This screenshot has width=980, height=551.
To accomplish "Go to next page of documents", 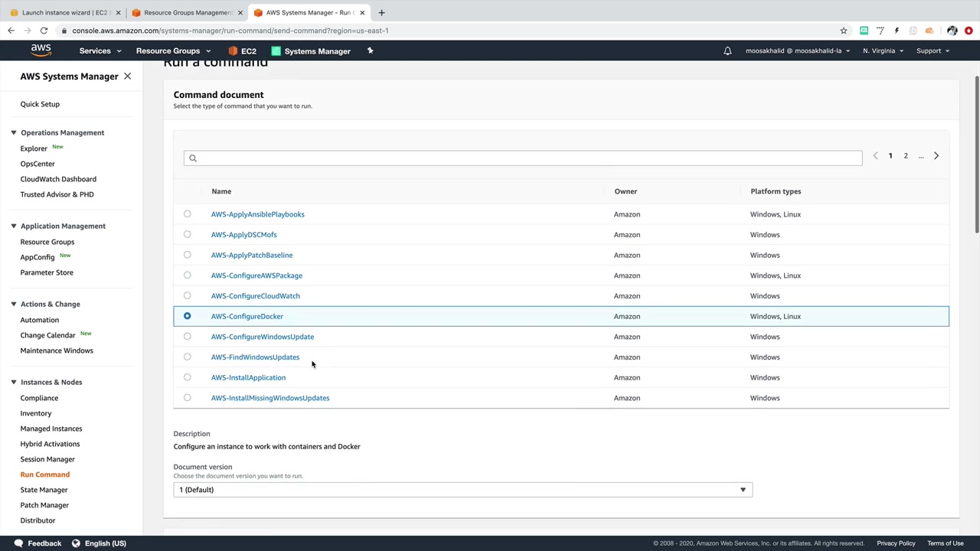I will pyautogui.click(x=936, y=156).
